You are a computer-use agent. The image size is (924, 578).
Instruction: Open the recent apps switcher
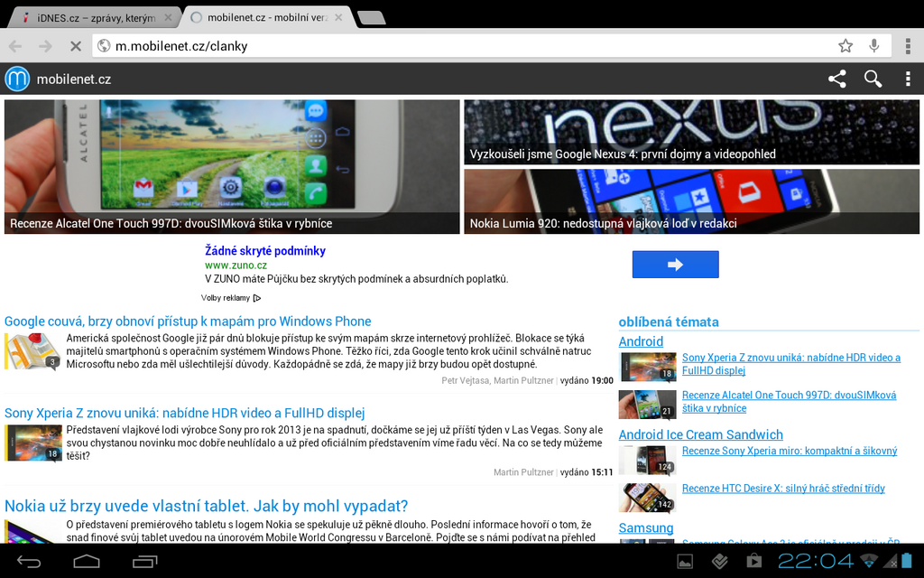pyautogui.click(x=144, y=562)
